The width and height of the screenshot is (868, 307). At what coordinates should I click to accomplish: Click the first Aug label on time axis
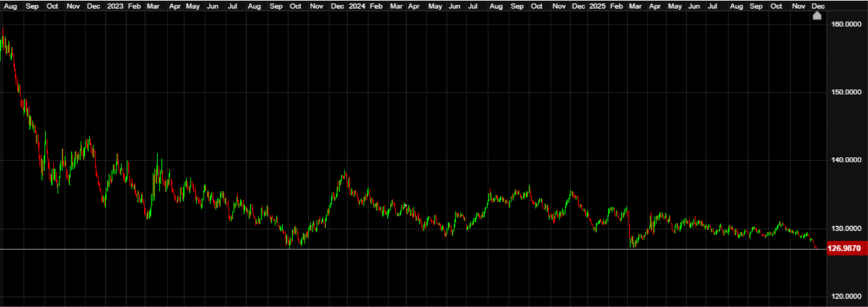10,5
